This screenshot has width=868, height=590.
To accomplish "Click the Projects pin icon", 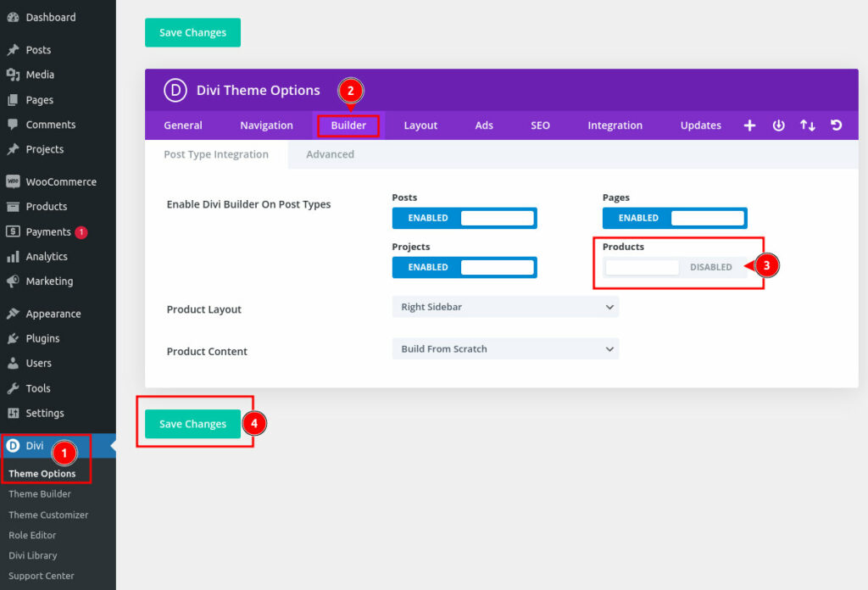I will [13, 149].
